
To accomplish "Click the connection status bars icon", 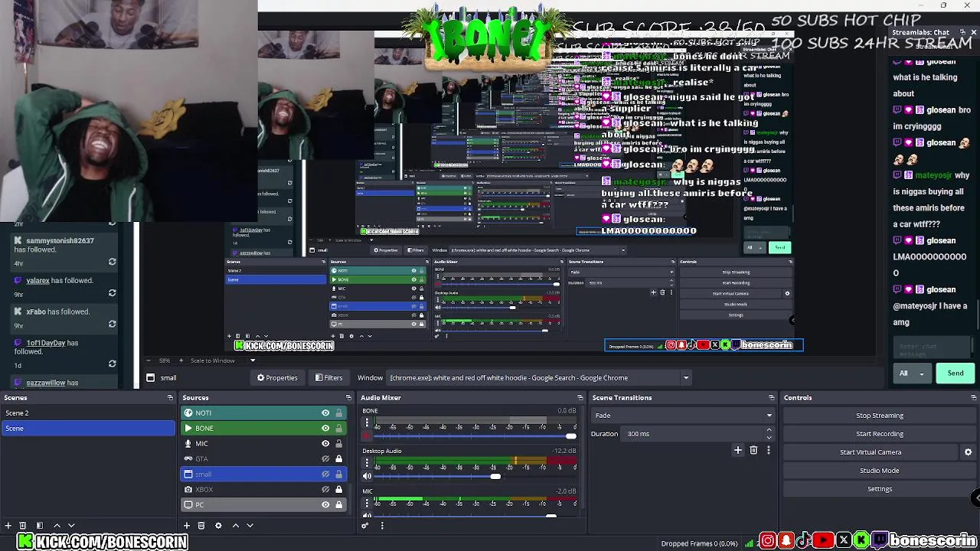I will point(749,543).
